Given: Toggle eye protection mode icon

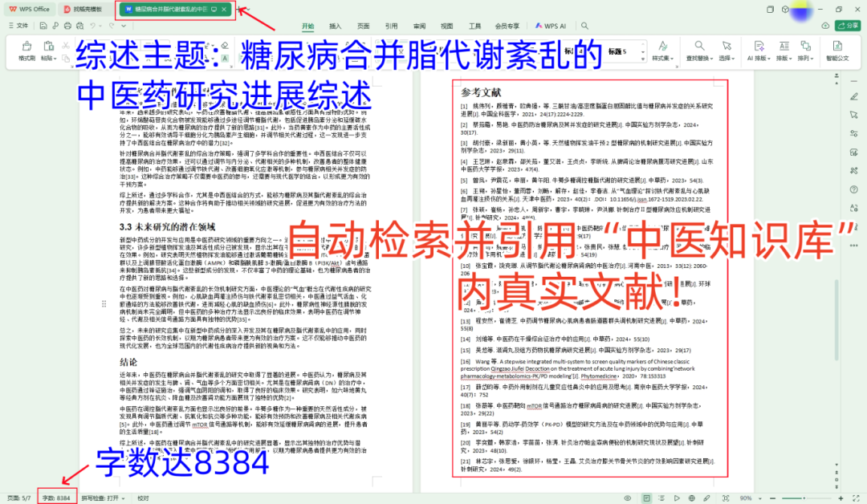Looking at the screenshot, I should [x=628, y=498].
